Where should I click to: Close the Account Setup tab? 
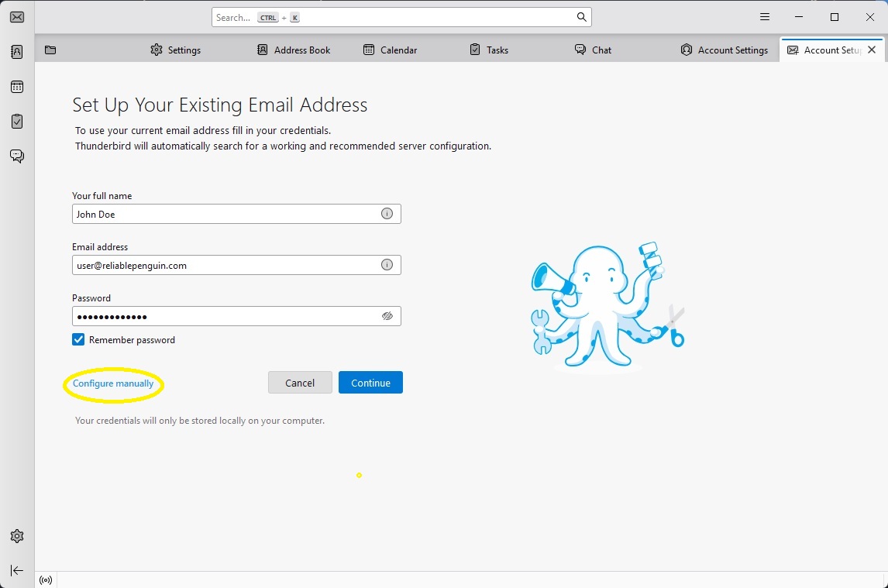tap(872, 50)
